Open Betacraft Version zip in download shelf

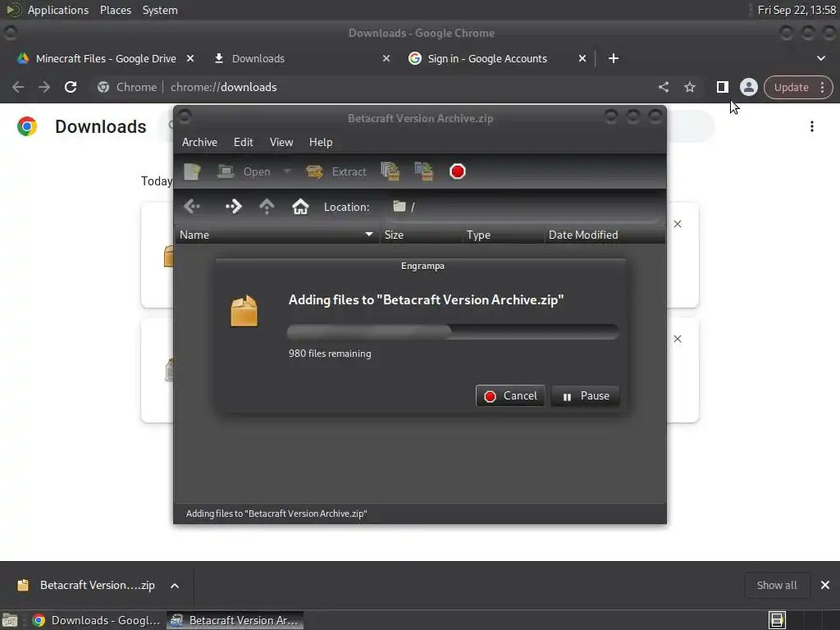(85, 585)
